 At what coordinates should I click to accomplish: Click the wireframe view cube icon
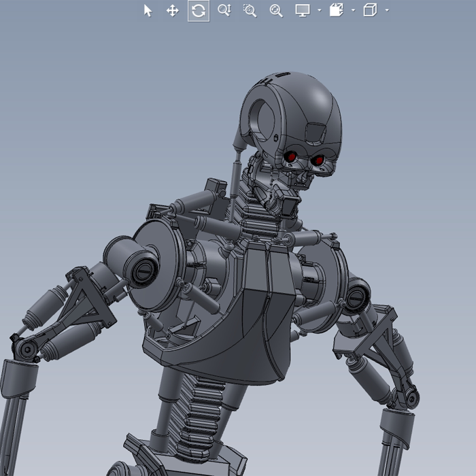pos(370,10)
